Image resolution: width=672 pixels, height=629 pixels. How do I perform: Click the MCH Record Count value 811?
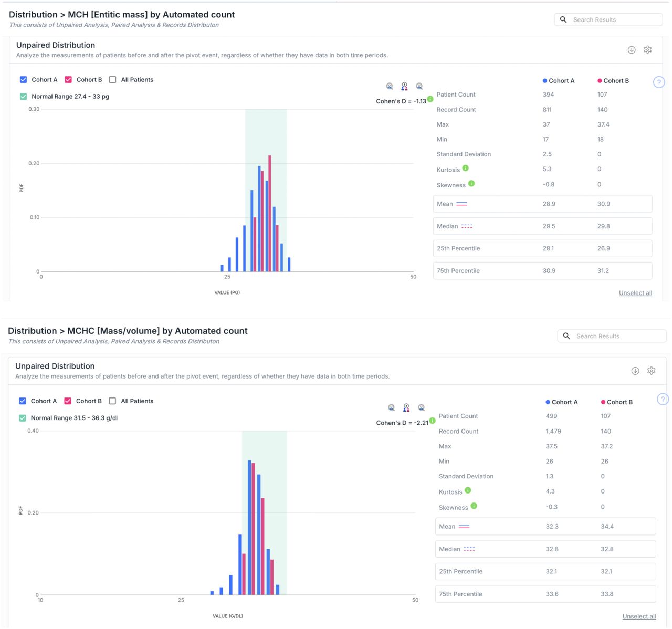[547, 110]
